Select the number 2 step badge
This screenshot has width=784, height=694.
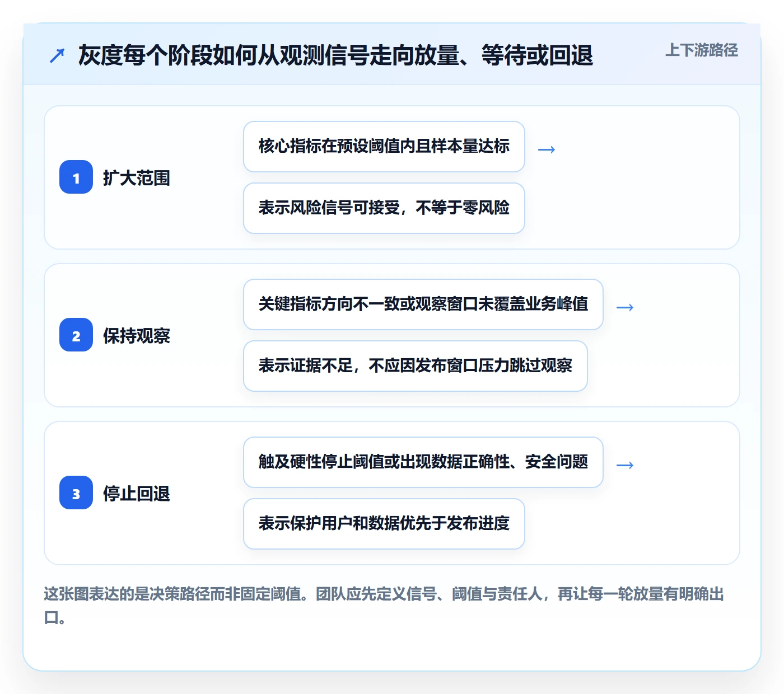tap(76, 335)
